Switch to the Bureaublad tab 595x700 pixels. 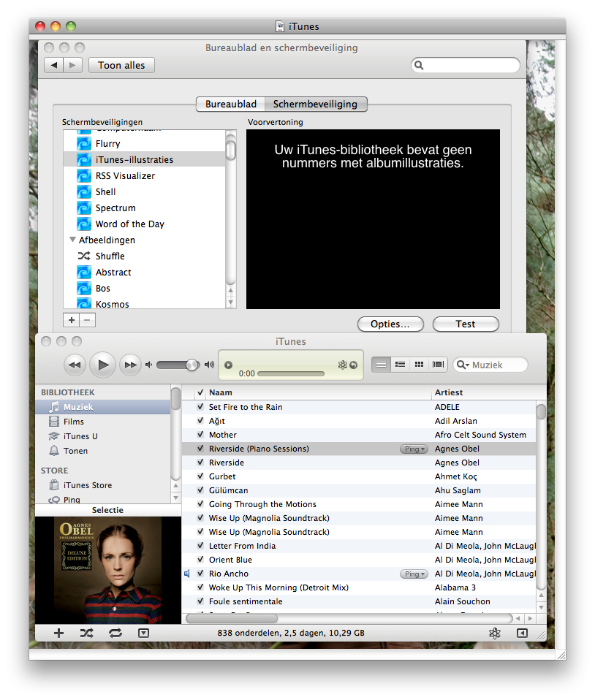pos(230,104)
